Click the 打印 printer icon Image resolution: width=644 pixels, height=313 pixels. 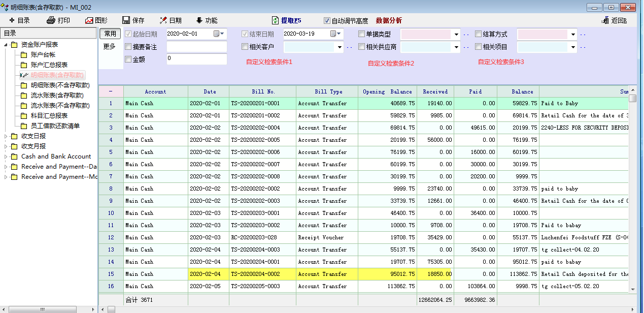pos(51,21)
